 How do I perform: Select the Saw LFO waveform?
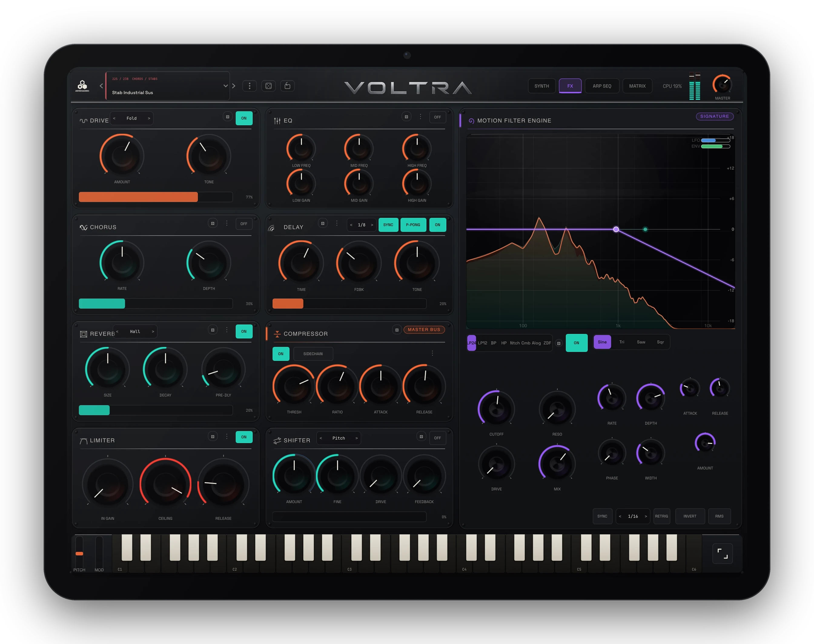(x=641, y=342)
